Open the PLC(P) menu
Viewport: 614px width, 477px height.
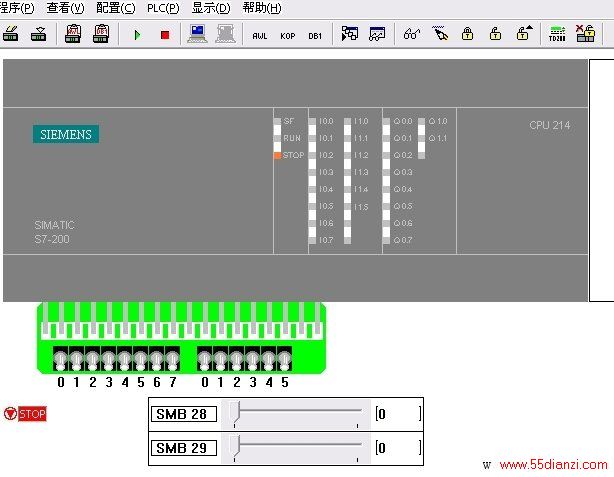pyautogui.click(x=163, y=8)
